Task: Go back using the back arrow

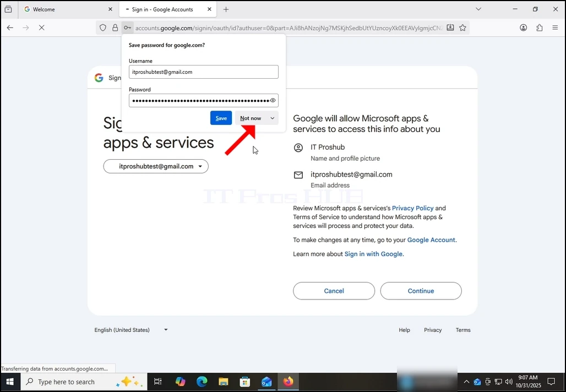Action: [10, 28]
